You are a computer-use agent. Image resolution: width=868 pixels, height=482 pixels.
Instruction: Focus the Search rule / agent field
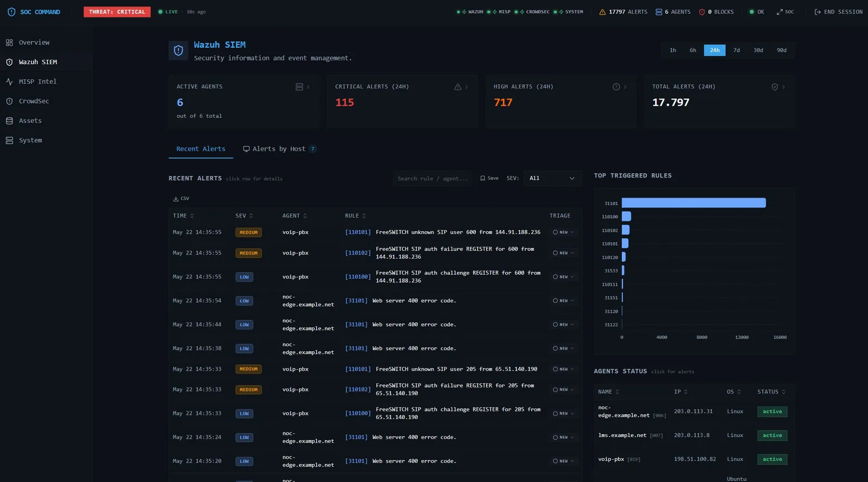coord(432,179)
